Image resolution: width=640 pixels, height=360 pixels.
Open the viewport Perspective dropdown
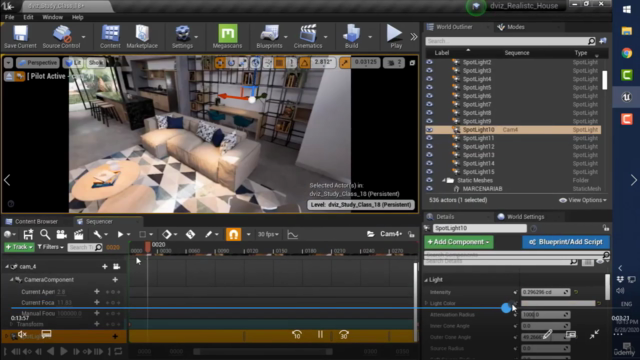(x=38, y=62)
